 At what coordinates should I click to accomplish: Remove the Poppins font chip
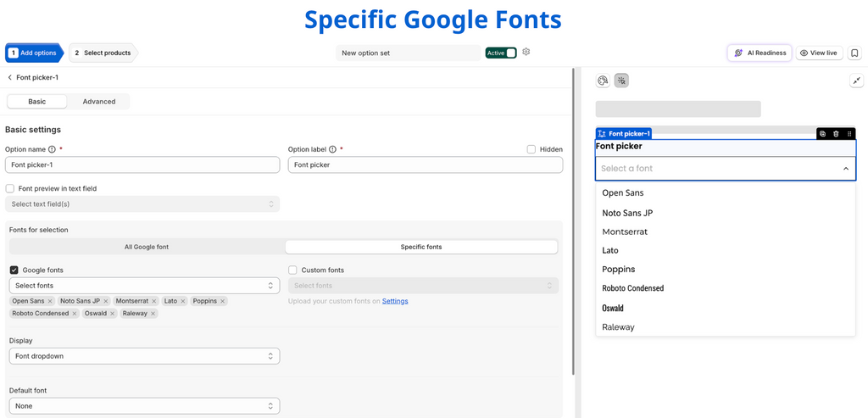click(x=223, y=301)
